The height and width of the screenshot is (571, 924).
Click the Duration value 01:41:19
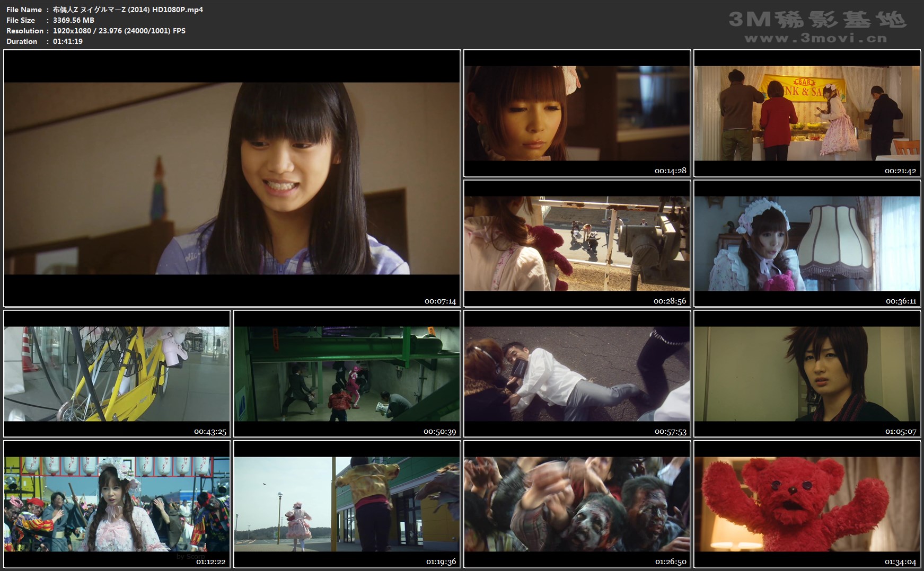tap(68, 41)
